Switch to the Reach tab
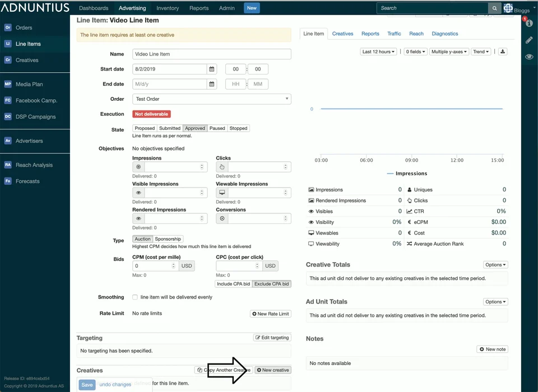This screenshot has width=538, height=392. pos(416,34)
